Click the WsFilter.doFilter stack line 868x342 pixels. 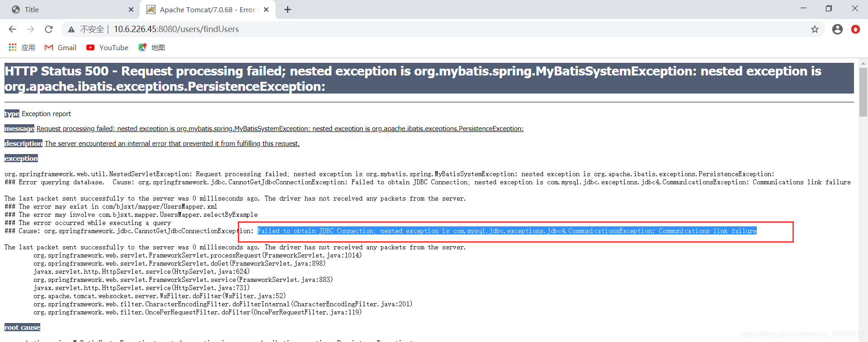click(160, 296)
